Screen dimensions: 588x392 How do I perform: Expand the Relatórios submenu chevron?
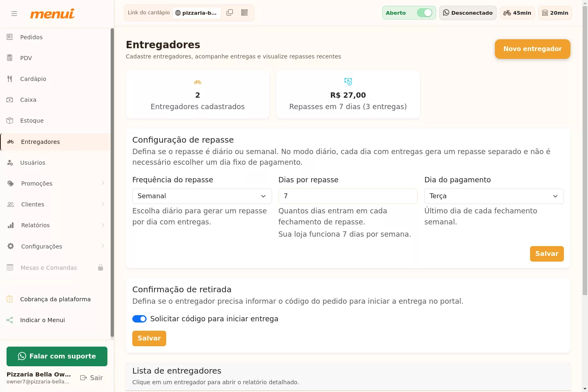pos(103,225)
